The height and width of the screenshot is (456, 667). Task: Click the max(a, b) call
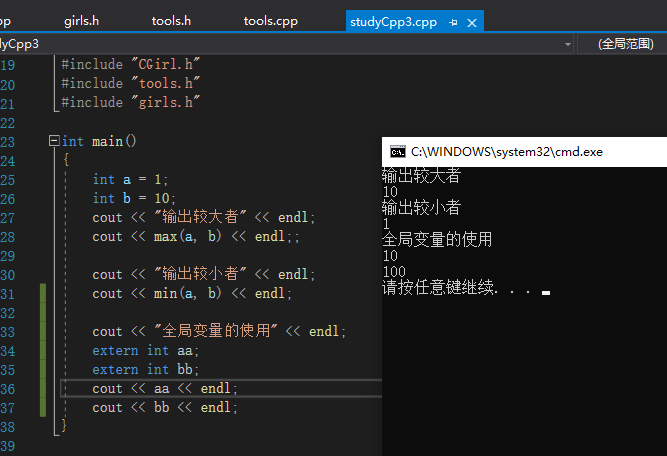(188, 236)
